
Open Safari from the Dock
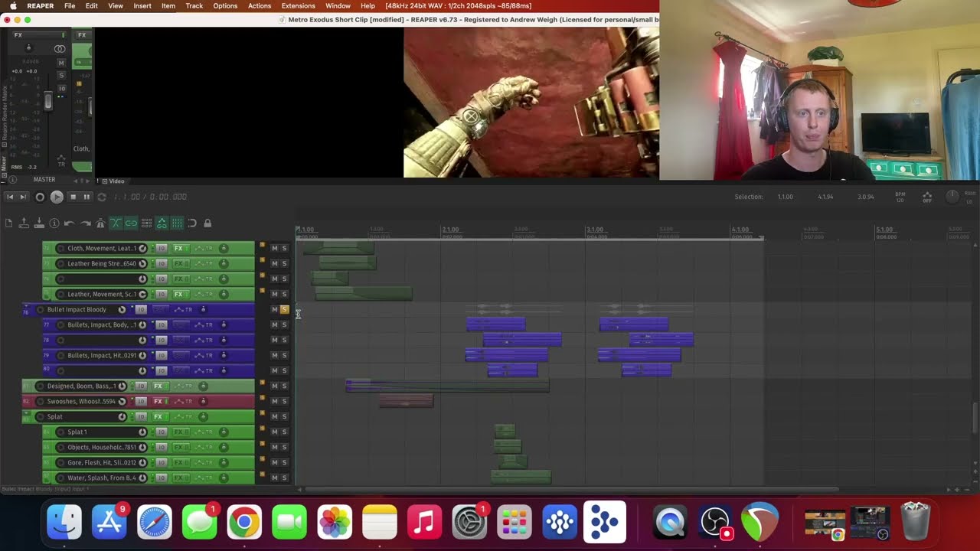click(155, 523)
